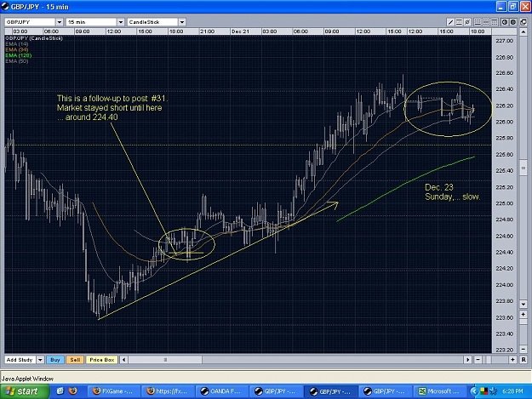Screen dimensions: 532x399
Task: Click the Show Desktop quick launch icon
Action: (60, 391)
